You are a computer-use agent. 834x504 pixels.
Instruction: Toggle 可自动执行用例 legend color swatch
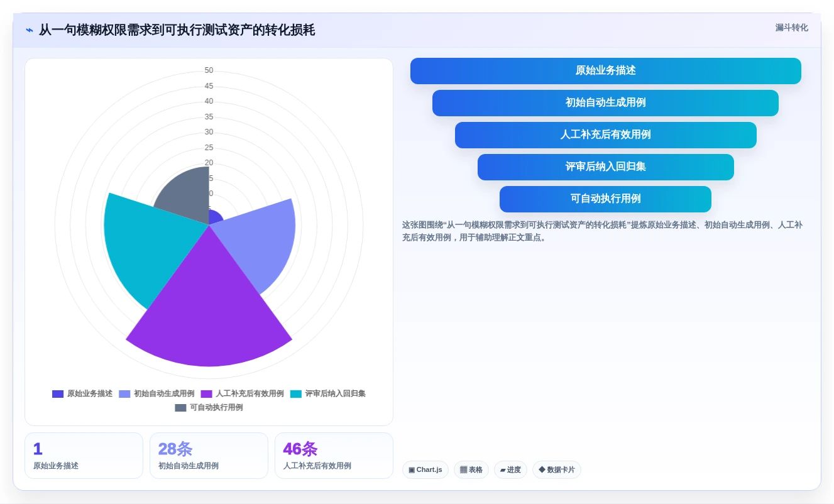click(x=180, y=408)
